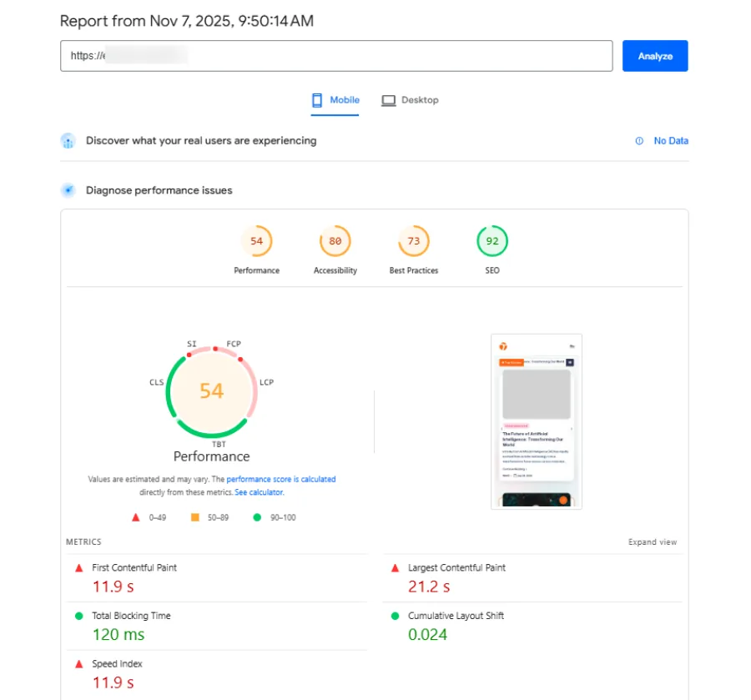This screenshot has height=700, width=751.
Task: Select the Mobile phone icon
Action: click(318, 99)
